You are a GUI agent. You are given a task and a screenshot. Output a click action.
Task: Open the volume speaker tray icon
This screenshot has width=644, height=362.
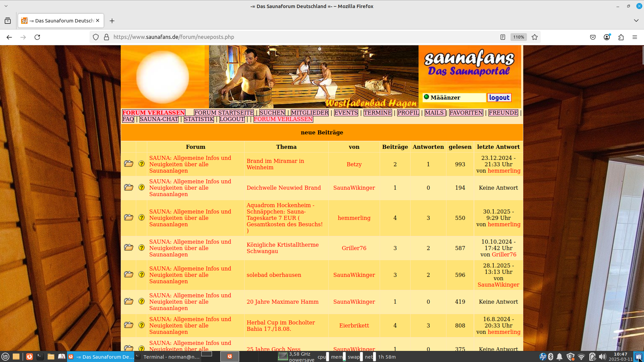[602, 357]
